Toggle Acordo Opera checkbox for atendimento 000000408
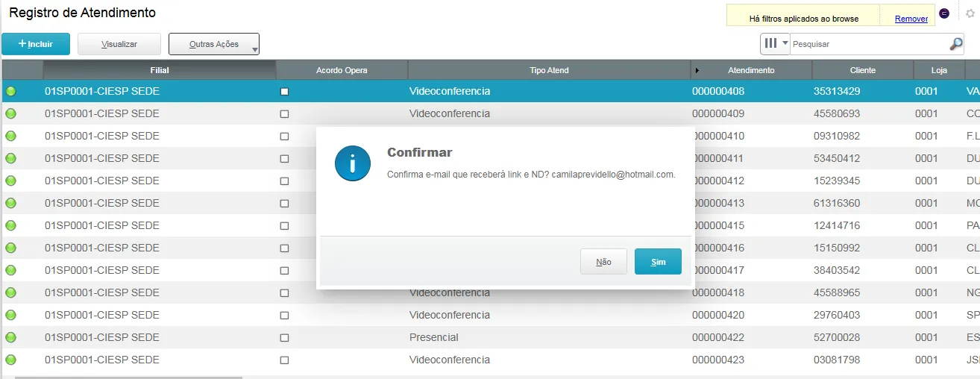The height and width of the screenshot is (379, 980). (284, 92)
